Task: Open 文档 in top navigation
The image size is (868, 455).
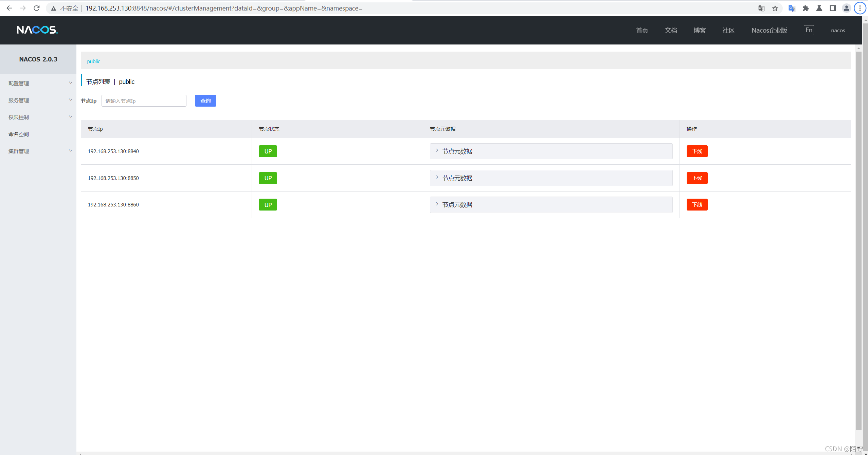Action: coord(671,30)
